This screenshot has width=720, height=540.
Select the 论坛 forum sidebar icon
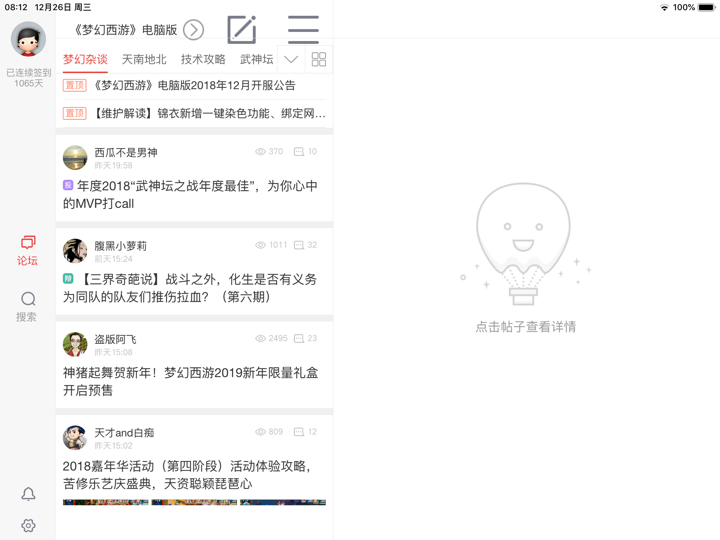[x=28, y=251]
